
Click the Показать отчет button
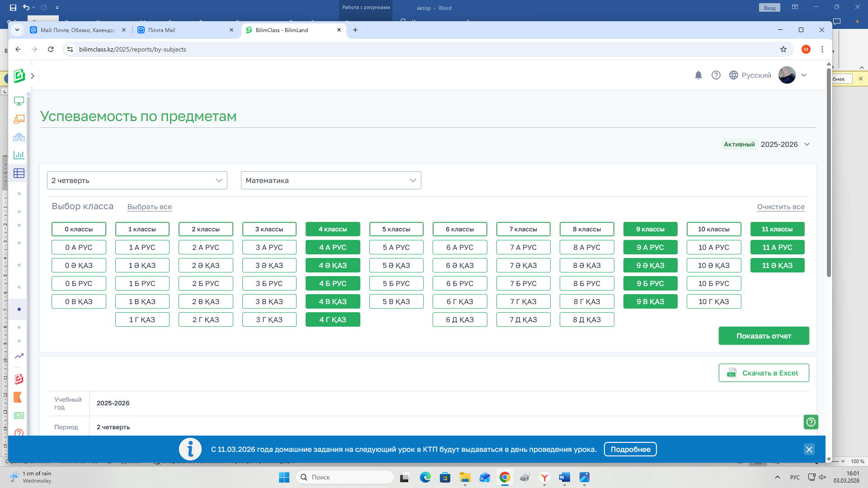coord(763,336)
